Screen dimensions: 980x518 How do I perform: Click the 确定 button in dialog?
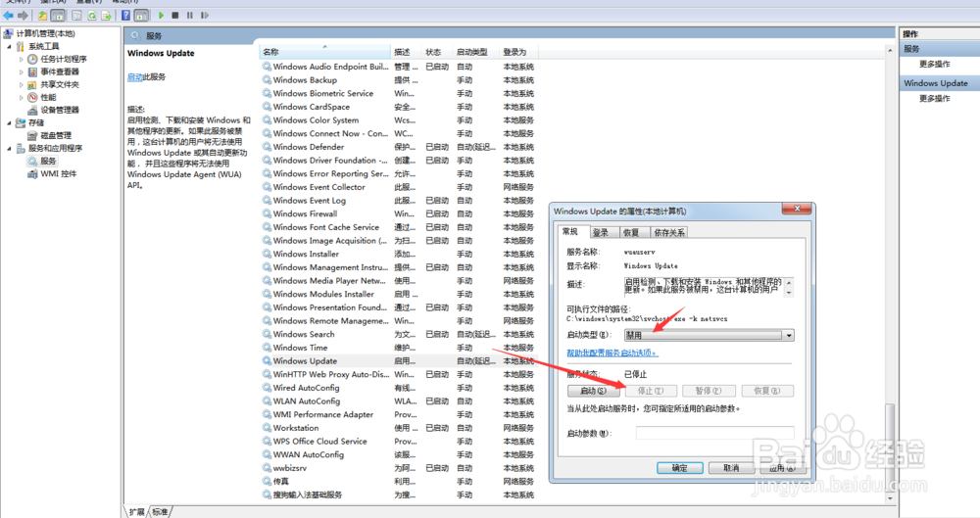pos(679,468)
